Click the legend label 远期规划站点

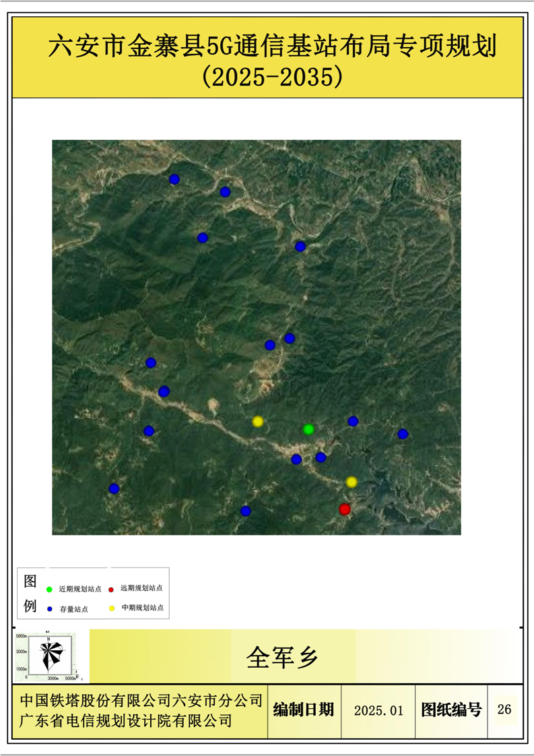[x=141, y=588]
